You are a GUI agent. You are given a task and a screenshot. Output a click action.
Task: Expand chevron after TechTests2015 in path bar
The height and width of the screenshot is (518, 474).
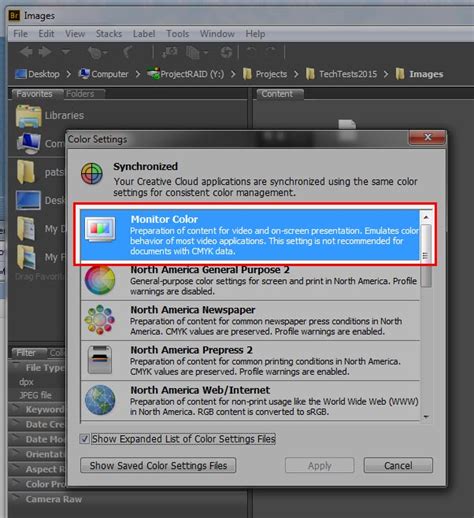click(386, 74)
